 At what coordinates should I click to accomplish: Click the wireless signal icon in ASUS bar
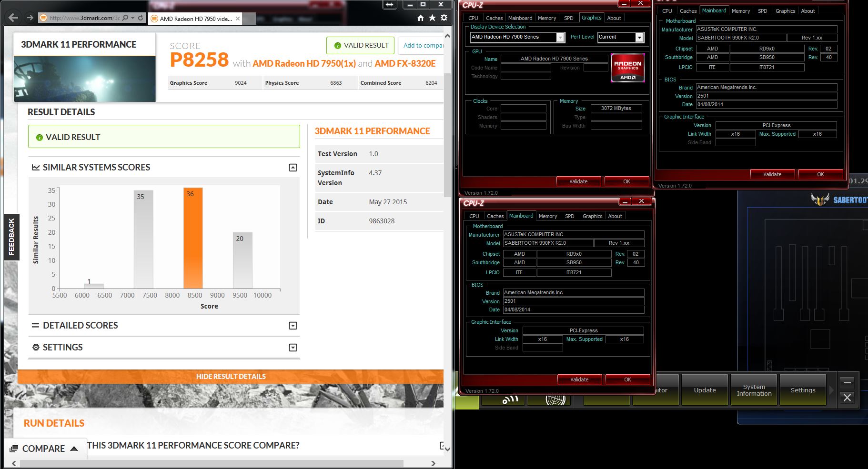click(510, 400)
